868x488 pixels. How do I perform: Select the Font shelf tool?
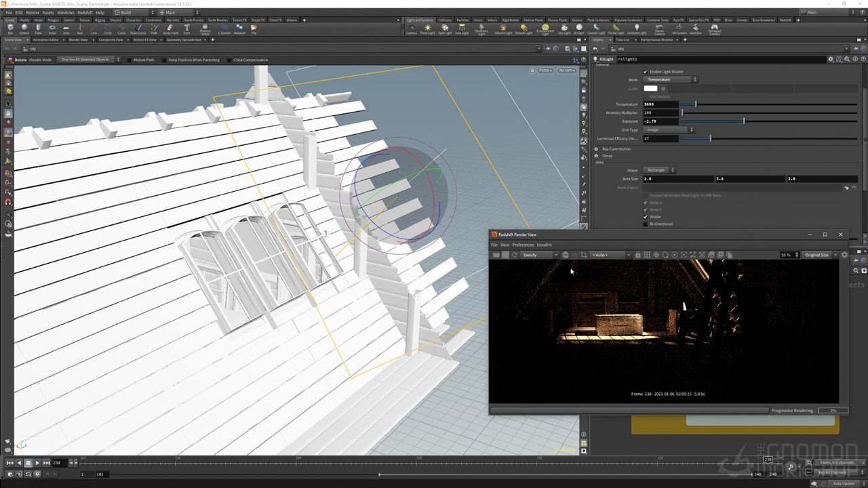pos(186,29)
